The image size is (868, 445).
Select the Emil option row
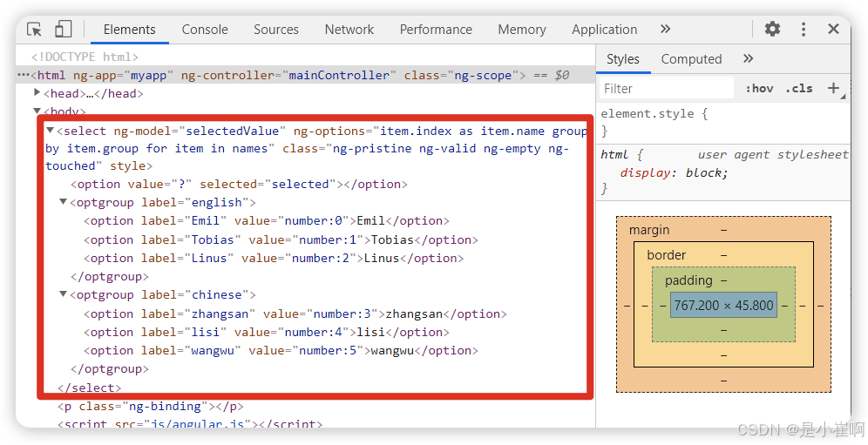(267, 221)
